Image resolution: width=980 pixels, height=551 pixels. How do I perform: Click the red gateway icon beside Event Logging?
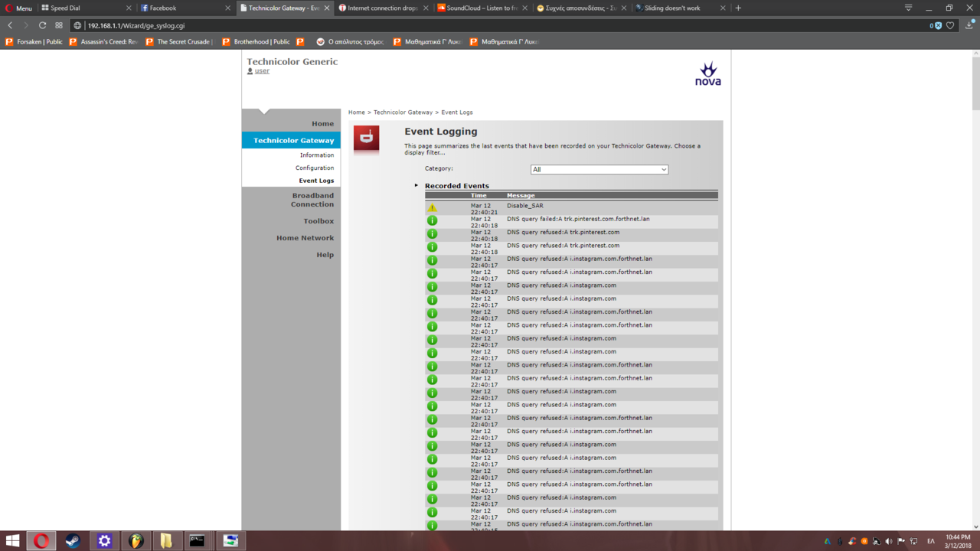tap(366, 140)
